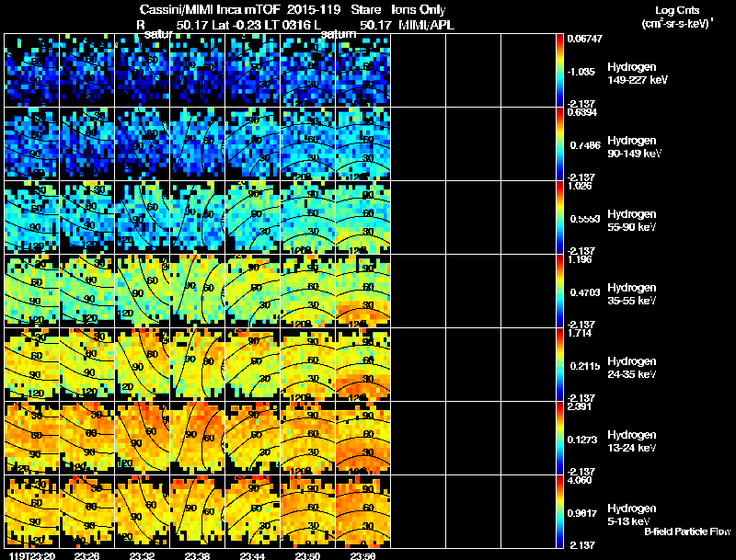736x560 pixels.
Task: Click the '23:56' time axis label
Action: point(362,555)
